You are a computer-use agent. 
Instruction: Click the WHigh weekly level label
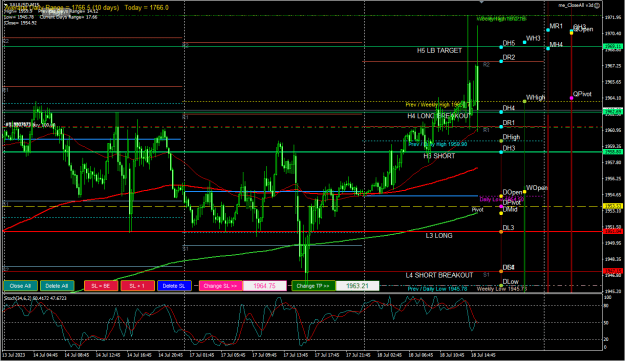tap(535, 98)
